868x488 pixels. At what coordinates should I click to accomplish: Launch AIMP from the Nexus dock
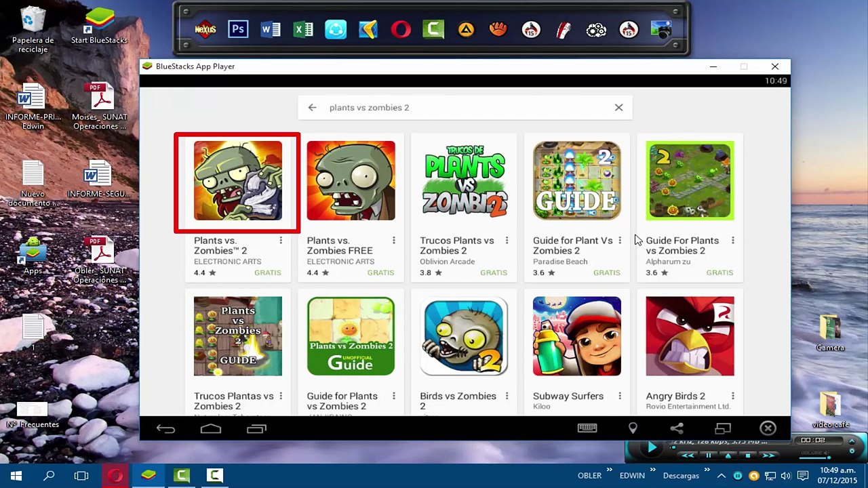pyautogui.click(x=466, y=29)
